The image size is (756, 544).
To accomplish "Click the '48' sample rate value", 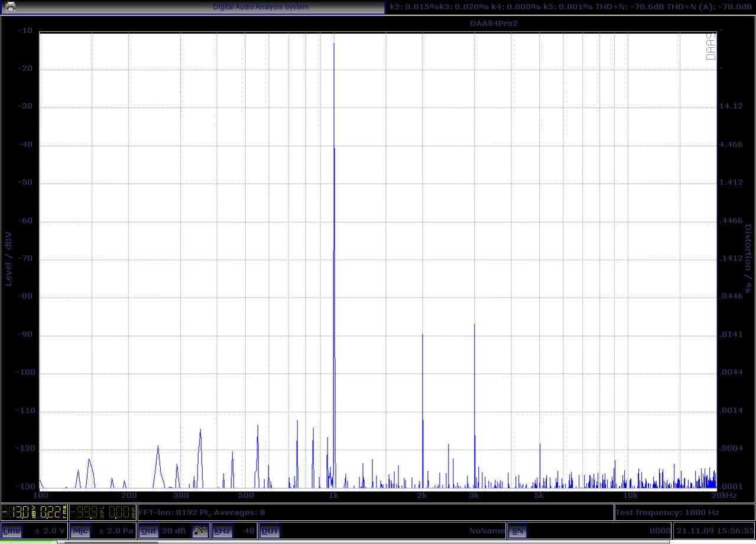I will pyautogui.click(x=249, y=531).
